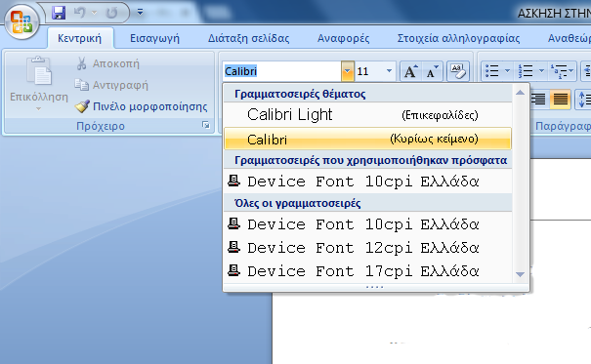Open the Αναθεώρηση tab

click(x=570, y=38)
